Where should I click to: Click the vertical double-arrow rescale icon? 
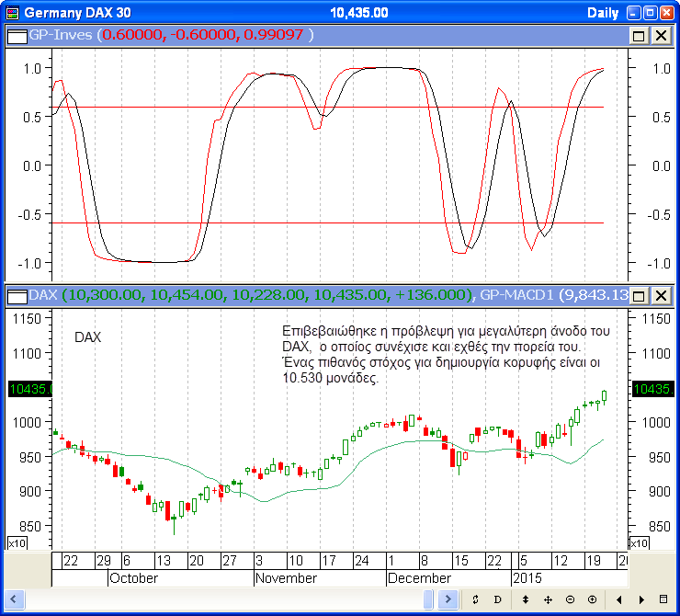point(526,599)
